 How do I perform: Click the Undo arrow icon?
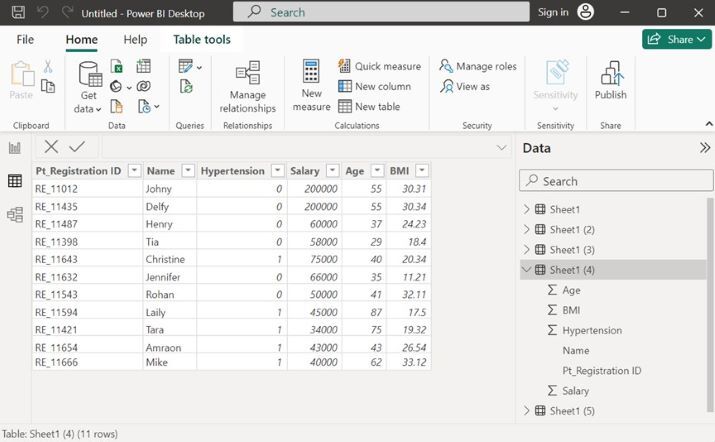pos(43,12)
